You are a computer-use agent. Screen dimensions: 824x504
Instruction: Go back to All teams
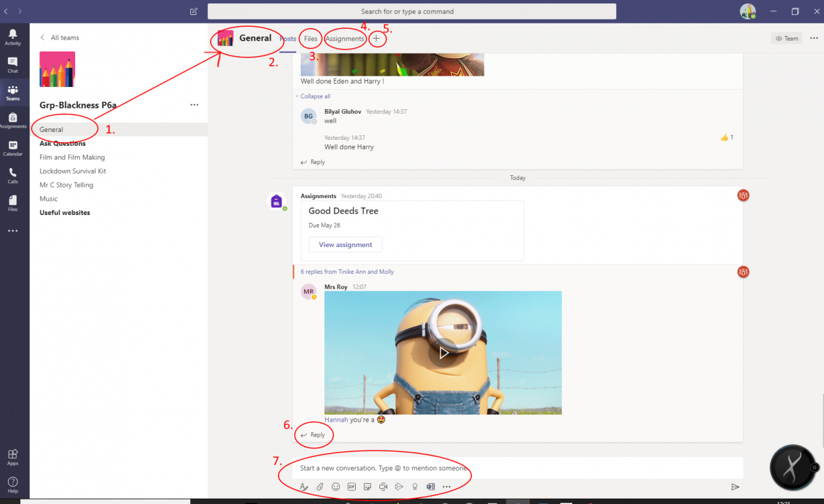(60, 38)
